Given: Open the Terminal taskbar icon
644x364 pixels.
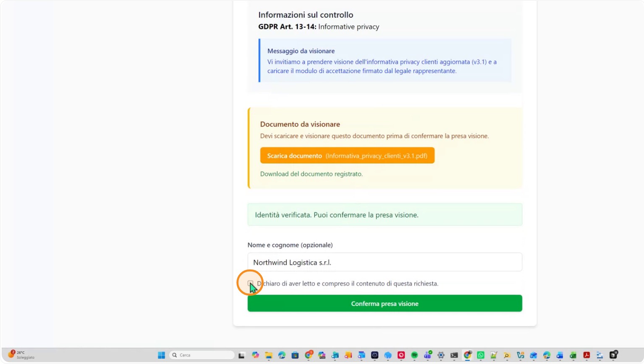Looking at the screenshot, I should pos(454,355).
